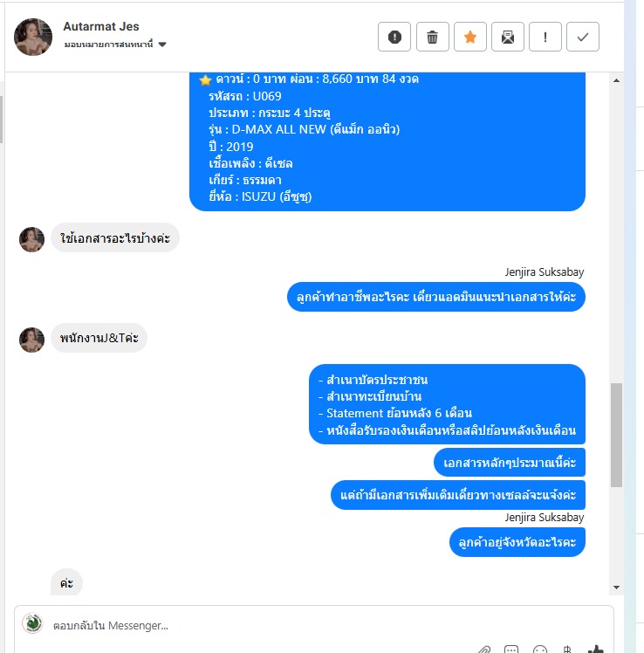
Task: Click the Autarmat Jes name header
Action: point(101,26)
